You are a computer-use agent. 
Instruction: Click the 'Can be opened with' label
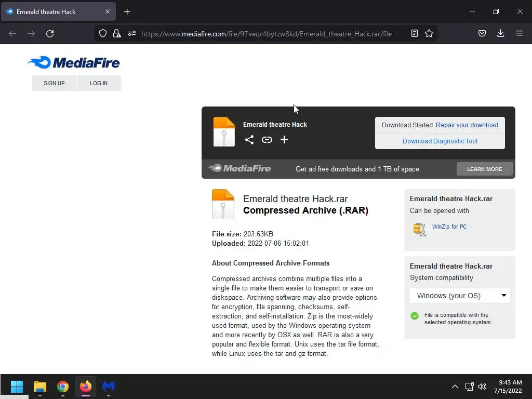pyautogui.click(x=439, y=211)
